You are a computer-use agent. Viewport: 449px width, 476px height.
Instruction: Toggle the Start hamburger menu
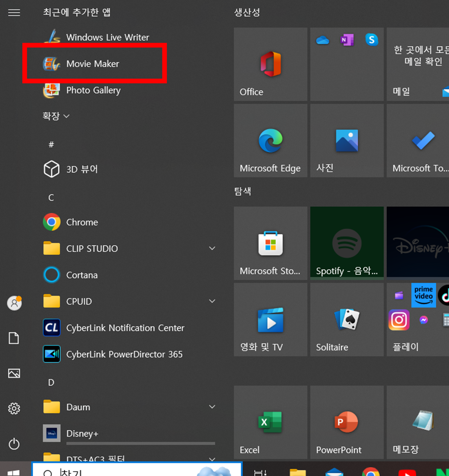click(14, 13)
